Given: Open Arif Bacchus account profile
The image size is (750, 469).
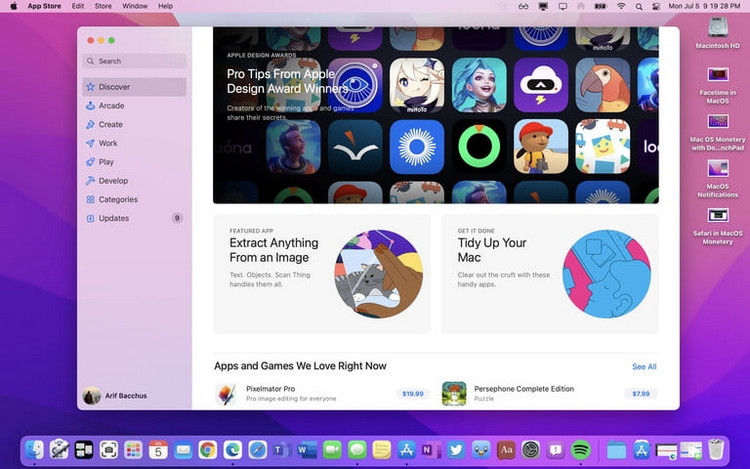Looking at the screenshot, I should click(x=115, y=396).
